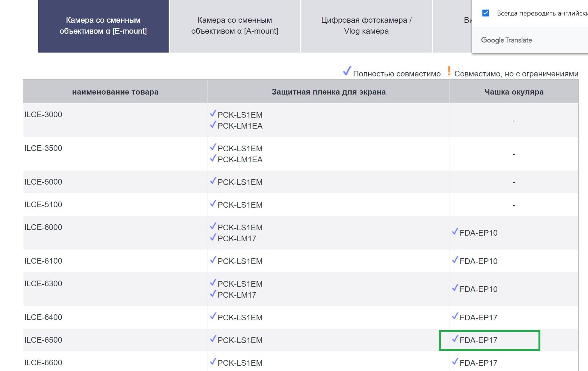The width and height of the screenshot is (588, 371).
Task: Click PCK-LM17 in the ILCE-6300 row
Action: pos(237,295)
